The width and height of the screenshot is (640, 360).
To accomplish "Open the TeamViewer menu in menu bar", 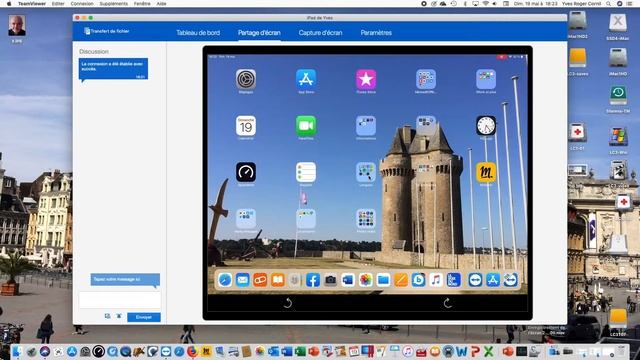I will coord(32,3).
